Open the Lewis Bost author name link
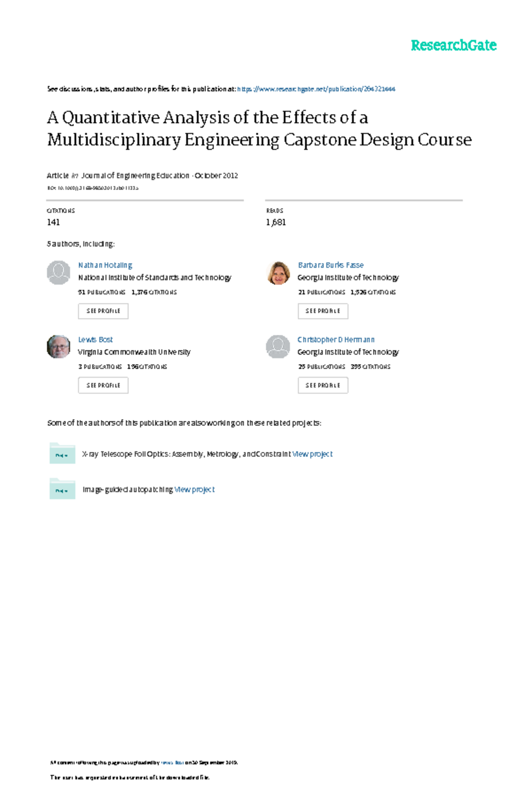Screen dimensions: 532x798 (95, 340)
